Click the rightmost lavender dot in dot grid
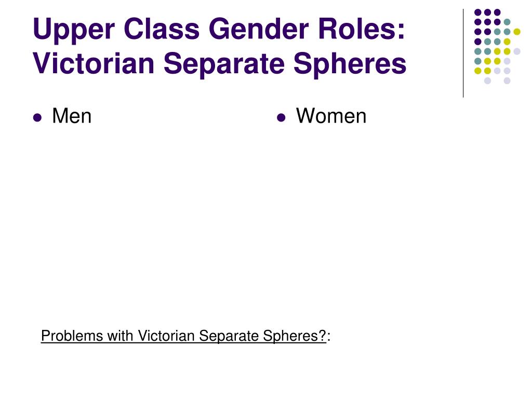This screenshot has height=399, width=532. 517,51
